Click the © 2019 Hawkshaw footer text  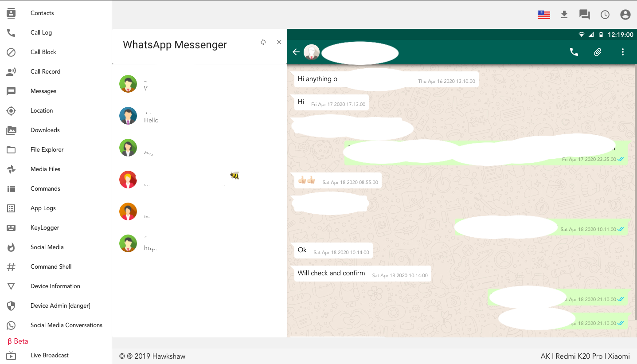pyautogui.click(x=152, y=356)
